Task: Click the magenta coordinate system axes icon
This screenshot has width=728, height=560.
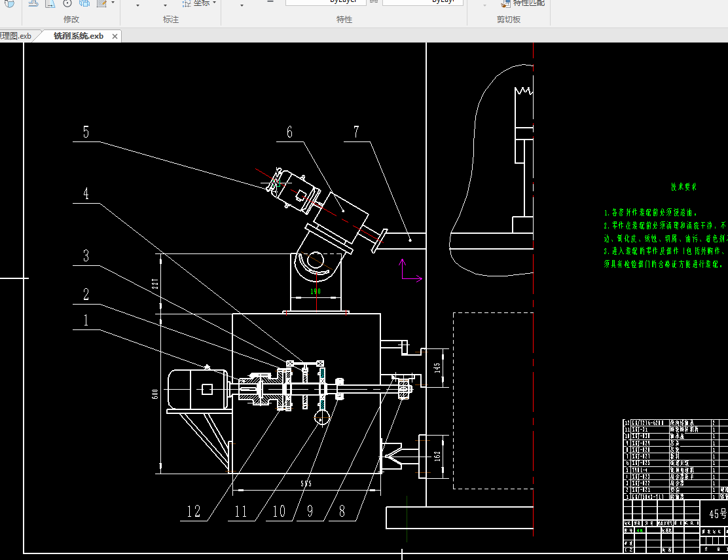Action: point(411,271)
